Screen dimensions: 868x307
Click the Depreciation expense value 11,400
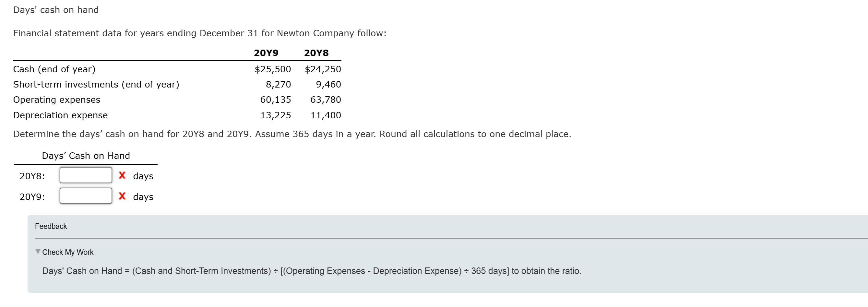pos(326,115)
